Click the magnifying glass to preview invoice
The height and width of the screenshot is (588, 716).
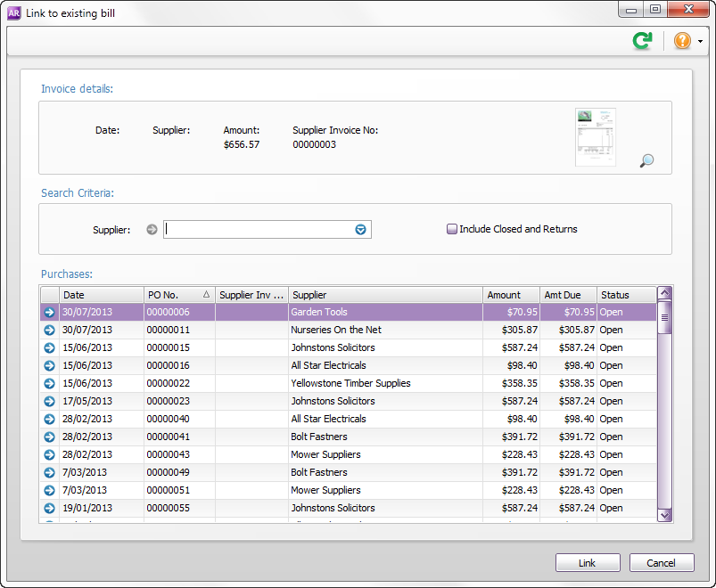point(647,160)
